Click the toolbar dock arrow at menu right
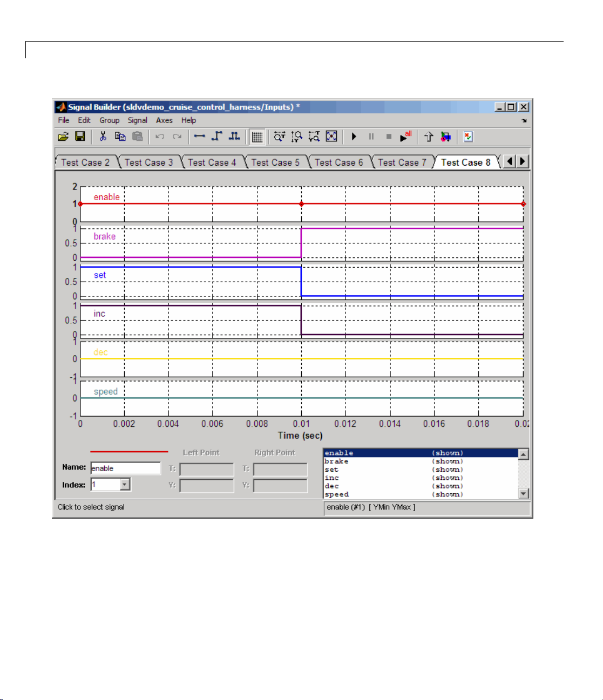The width and height of the screenshot is (603, 700). [524, 121]
